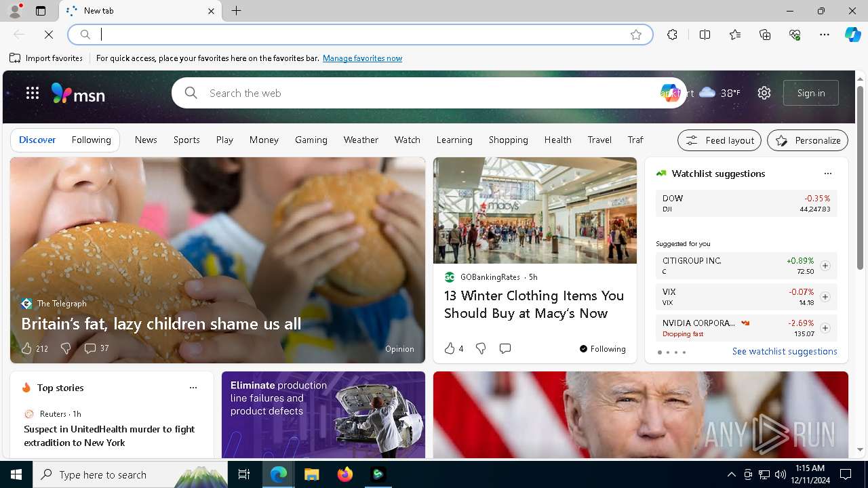Open comments on the Macy's article
The image size is (868, 488).
pos(505,348)
